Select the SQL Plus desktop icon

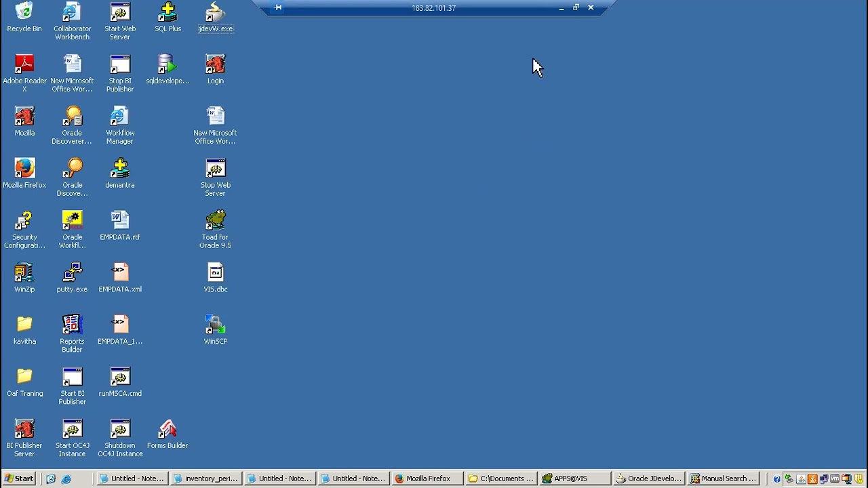[x=167, y=18]
